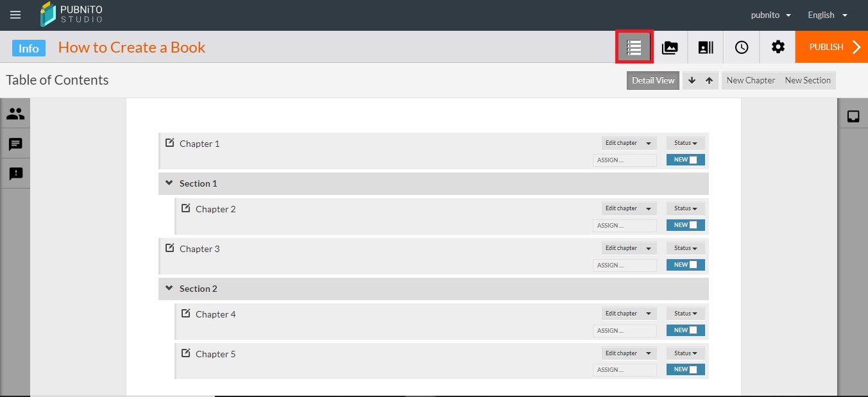Image resolution: width=868 pixels, height=397 pixels.
Task: Open Edit chapter dropdown for Chapter 2
Action: 629,208
